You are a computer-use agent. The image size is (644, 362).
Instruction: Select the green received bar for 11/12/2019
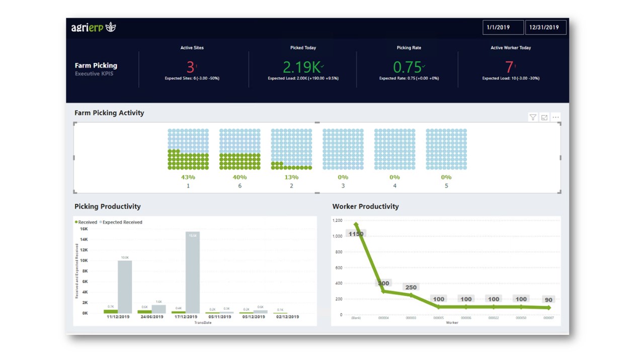point(111,312)
